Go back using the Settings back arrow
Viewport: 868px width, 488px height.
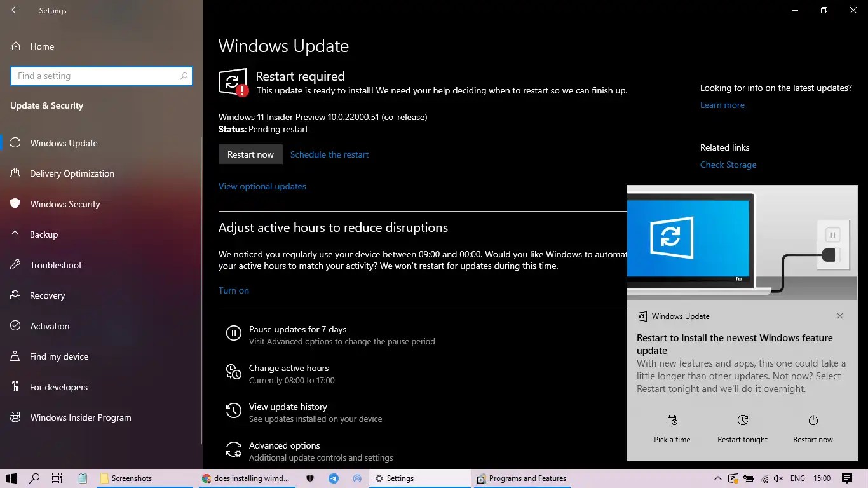point(15,10)
